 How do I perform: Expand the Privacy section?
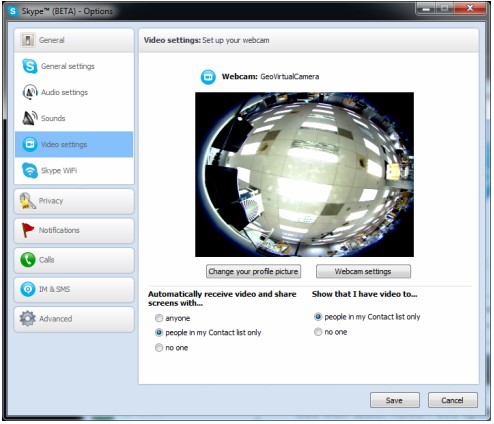[x=74, y=201]
